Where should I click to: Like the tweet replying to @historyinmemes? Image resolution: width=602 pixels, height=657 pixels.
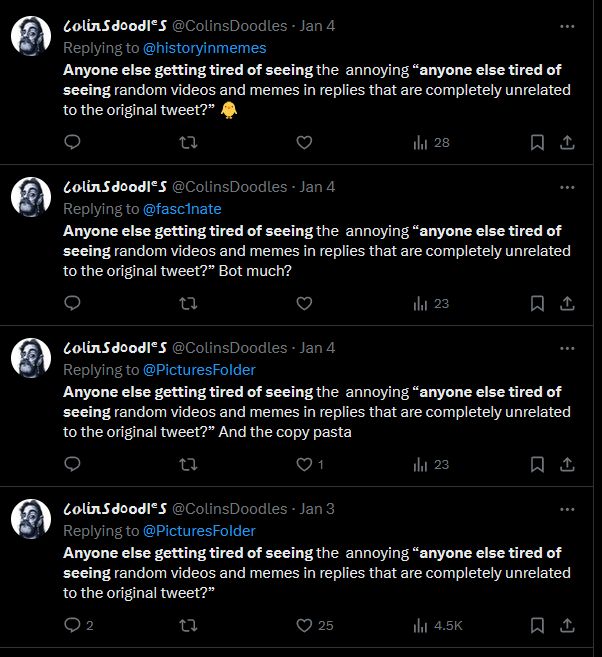(x=305, y=142)
